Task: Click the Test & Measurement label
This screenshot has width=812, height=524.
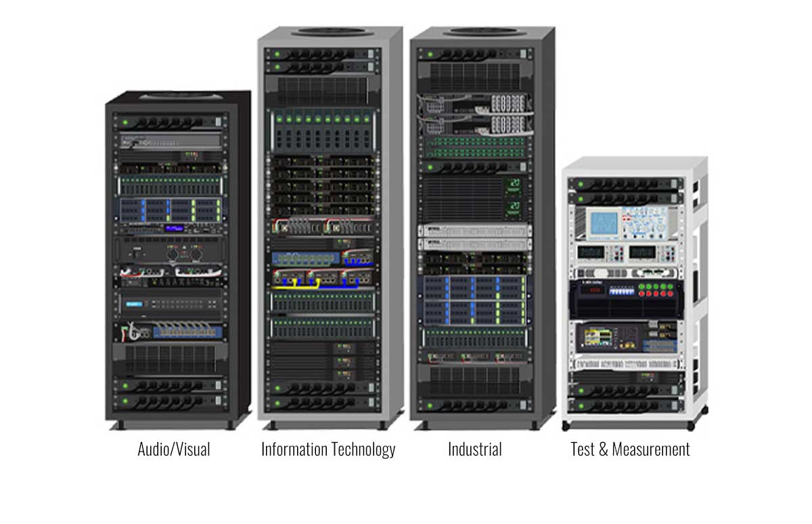Action: [x=630, y=449]
